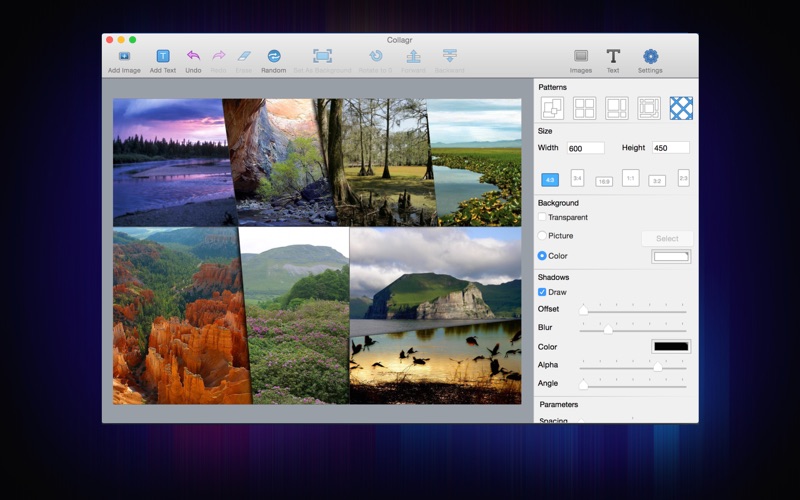Click the Add Image toolbar icon

[124, 56]
